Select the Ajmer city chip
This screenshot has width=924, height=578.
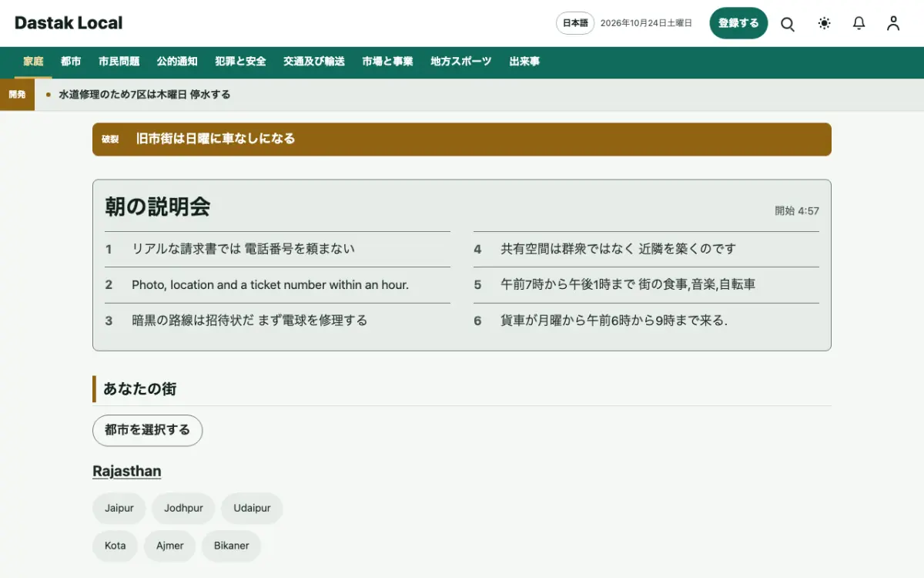pos(170,546)
